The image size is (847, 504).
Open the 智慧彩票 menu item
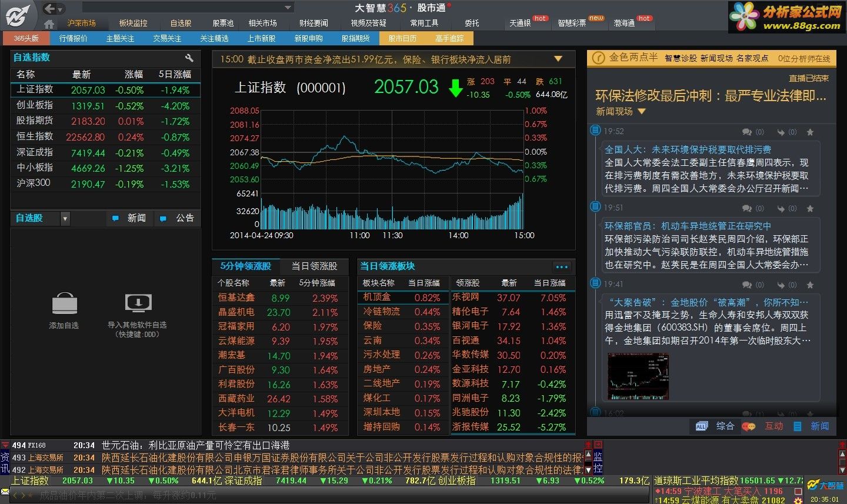pyautogui.click(x=572, y=23)
